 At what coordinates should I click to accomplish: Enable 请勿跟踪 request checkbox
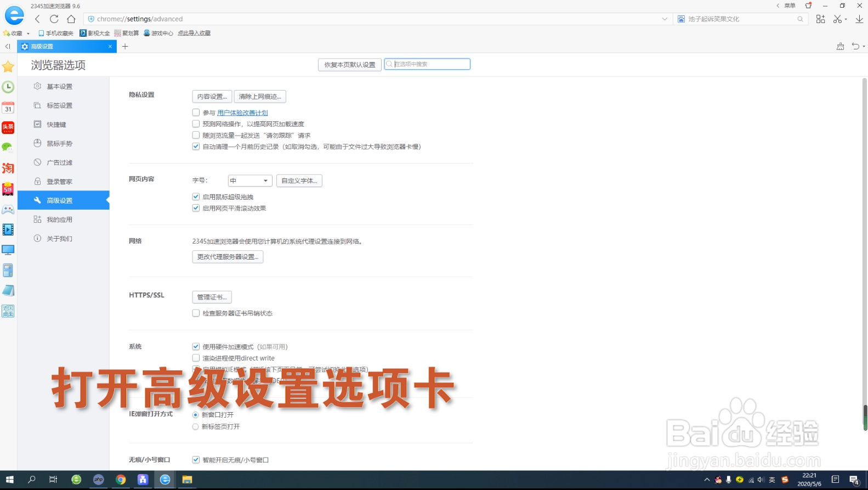[x=196, y=135]
